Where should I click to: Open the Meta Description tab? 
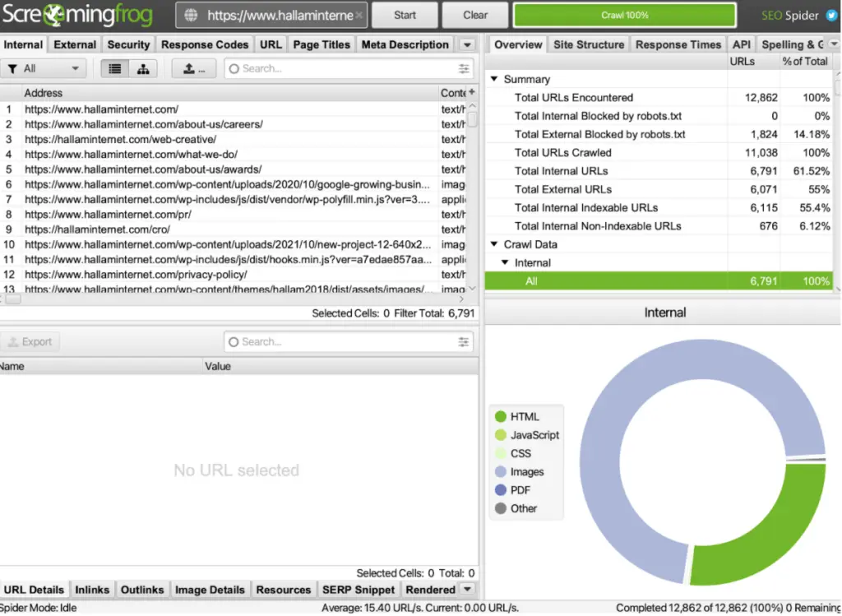point(405,44)
